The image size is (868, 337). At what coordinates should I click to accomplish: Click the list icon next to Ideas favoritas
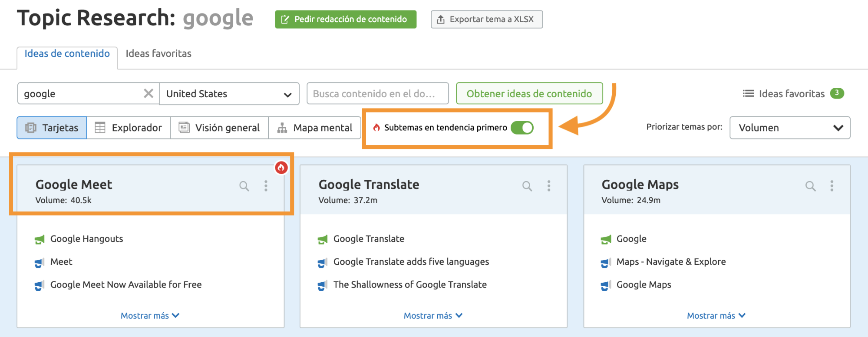click(748, 93)
